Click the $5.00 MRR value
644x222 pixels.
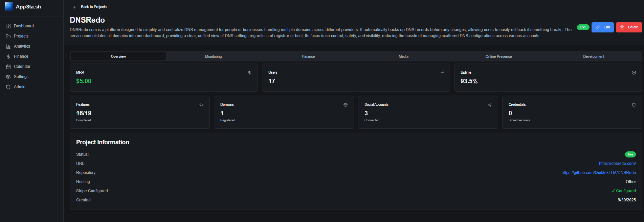click(x=84, y=81)
